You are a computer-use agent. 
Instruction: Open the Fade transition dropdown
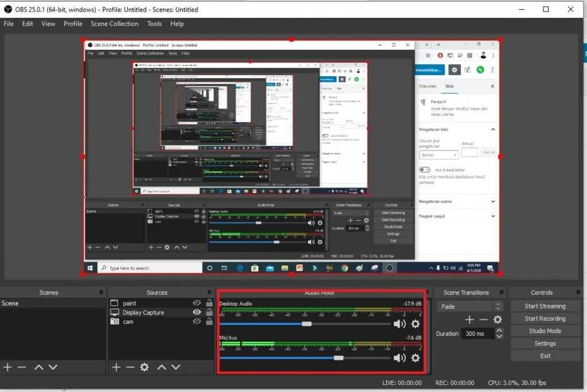(470, 307)
